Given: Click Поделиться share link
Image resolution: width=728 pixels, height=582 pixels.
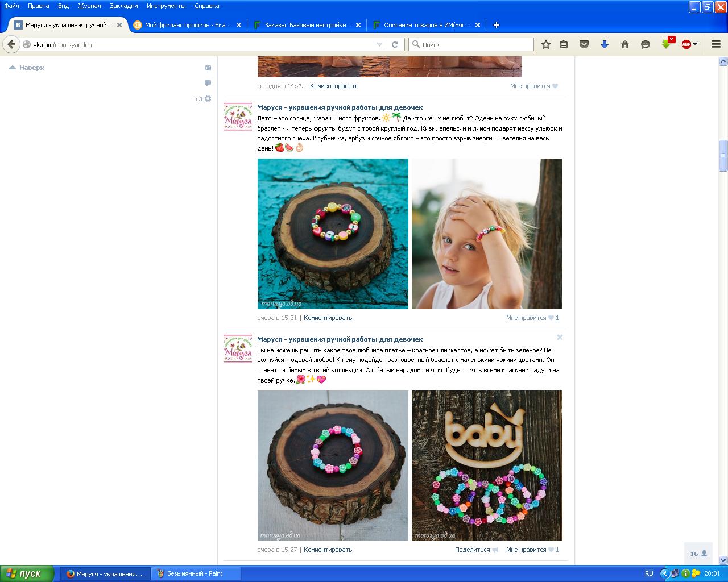Looking at the screenshot, I should pyautogui.click(x=477, y=550).
